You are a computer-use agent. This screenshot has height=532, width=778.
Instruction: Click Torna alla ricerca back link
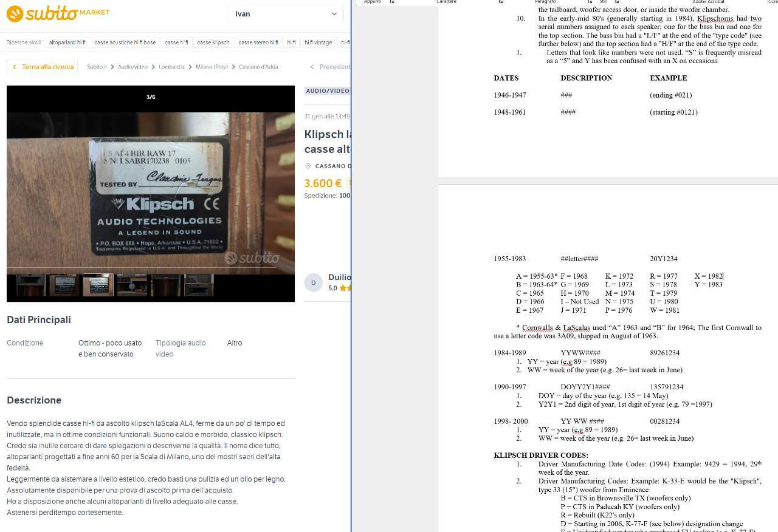point(43,67)
